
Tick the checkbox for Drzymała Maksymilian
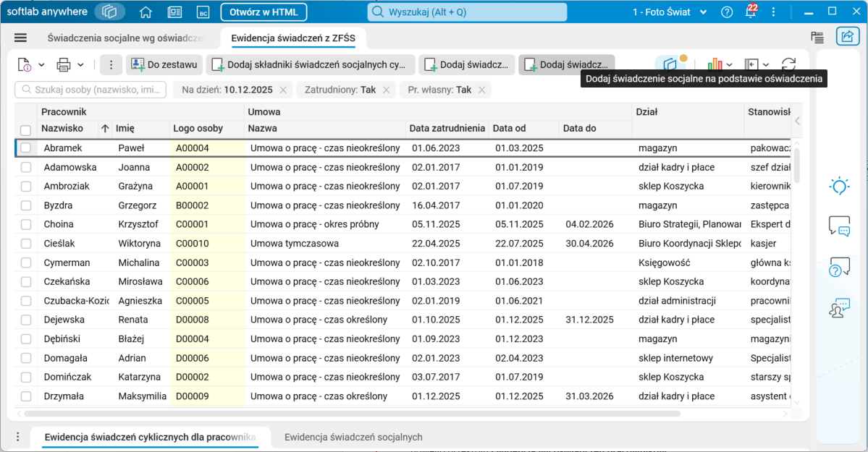click(25, 396)
